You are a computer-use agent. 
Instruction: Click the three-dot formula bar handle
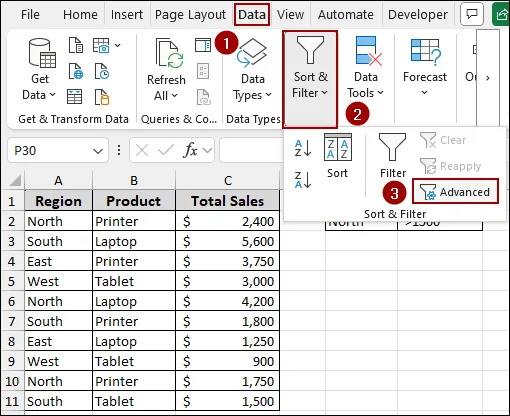pyautogui.click(x=119, y=150)
